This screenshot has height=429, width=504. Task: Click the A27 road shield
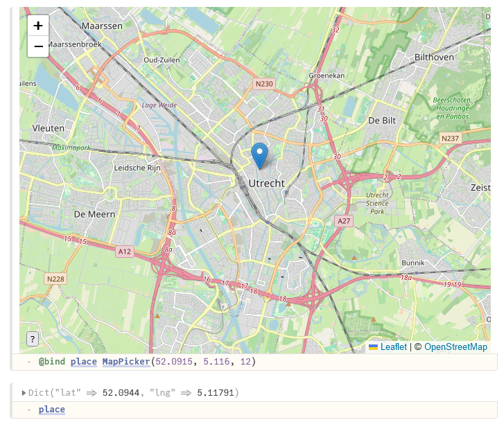344,221
